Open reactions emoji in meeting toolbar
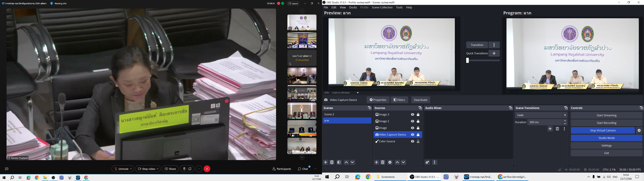 190,169
